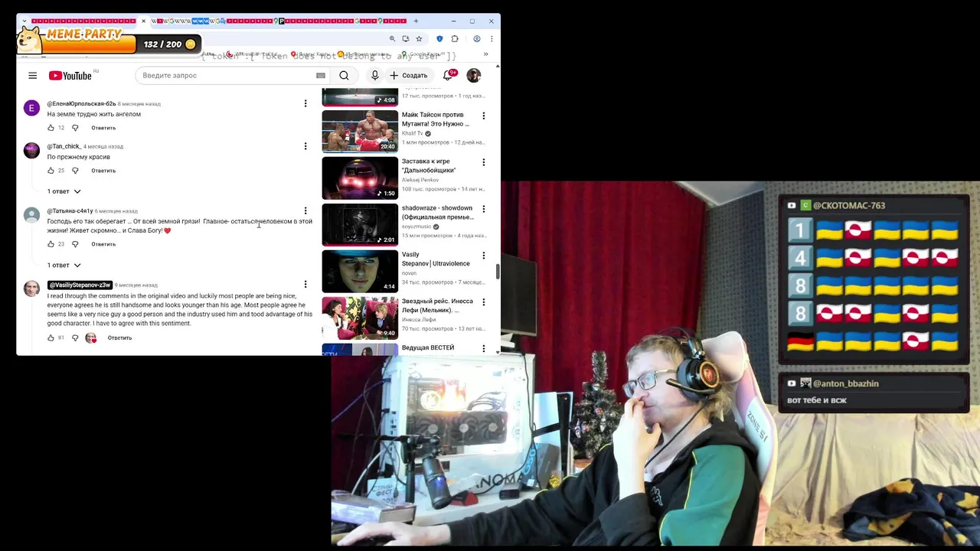Expand 1 ответ under @Татьяна-с4я1у comment
Screen dimensions: 980x551
pyautogui.click(x=64, y=265)
